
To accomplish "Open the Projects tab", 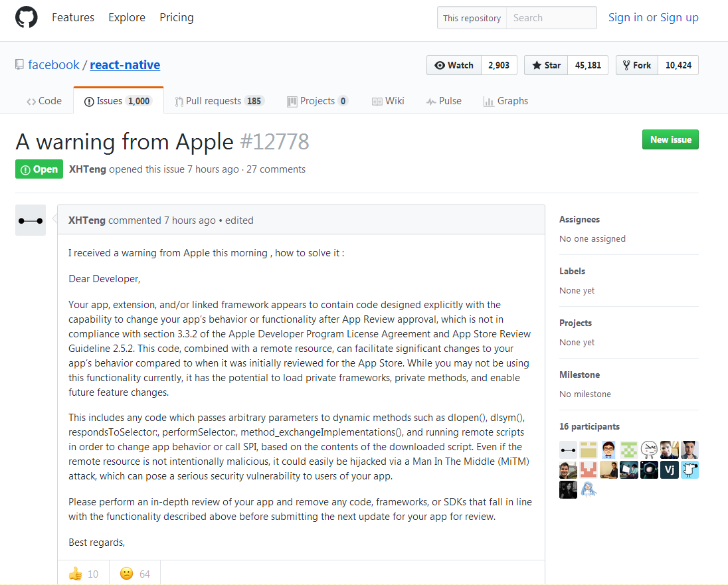I will pyautogui.click(x=317, y=101).
